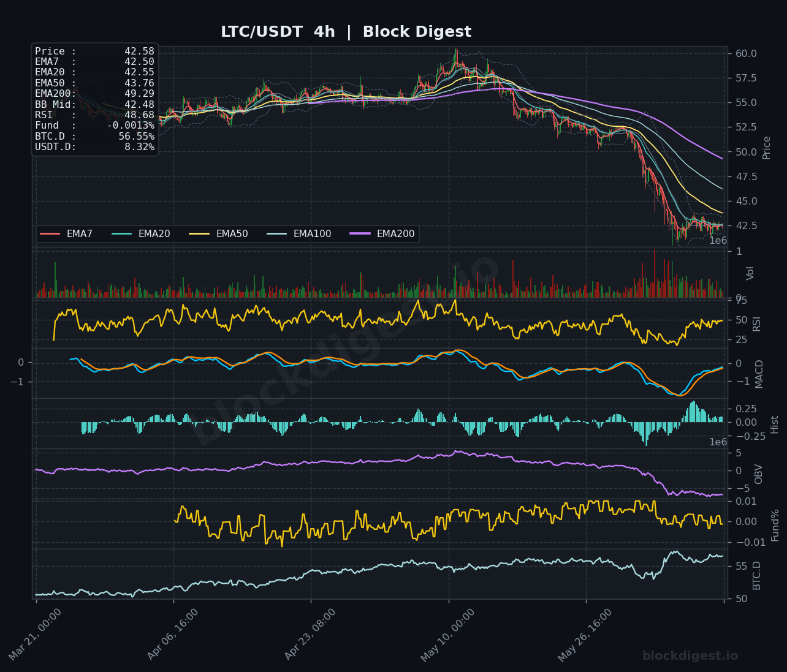Click the BTC.D 55 axis tick

click(741, 567)
